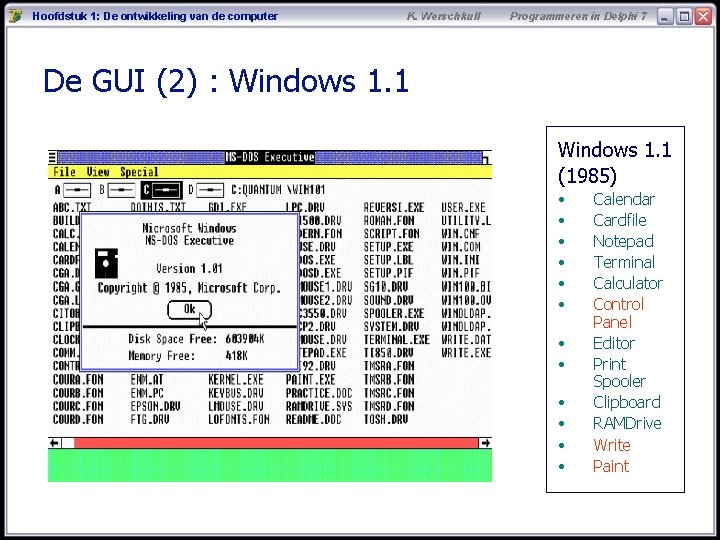Screen dimensions: 720x540
Task: Select the file WRITE.EXE
Action: pyautogui.click(x=466, y=353)
